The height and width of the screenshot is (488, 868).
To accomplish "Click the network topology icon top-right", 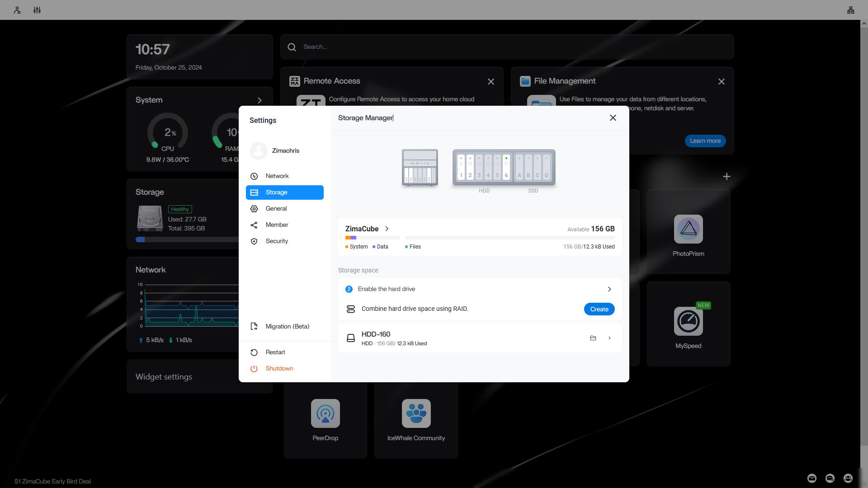I will coord(850,10).
